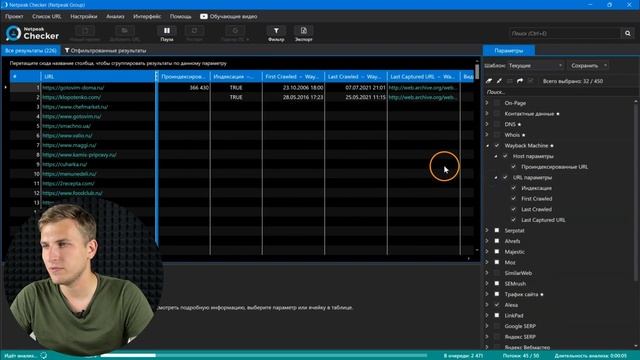The height and width of the screenshot is (360, 640).
Task: Open the Список URL menu
Action: click(x=47, y=16)
